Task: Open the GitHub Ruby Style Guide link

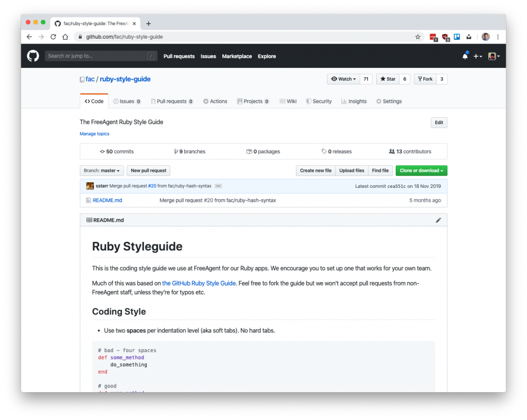Action: click(x=199, y=283)
